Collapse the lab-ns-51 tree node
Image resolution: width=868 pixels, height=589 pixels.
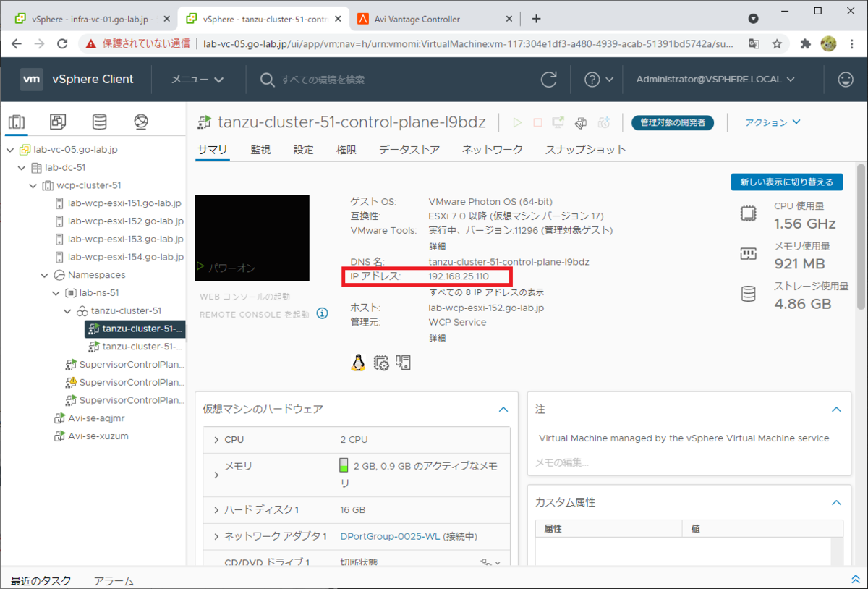tap(56, 293)
